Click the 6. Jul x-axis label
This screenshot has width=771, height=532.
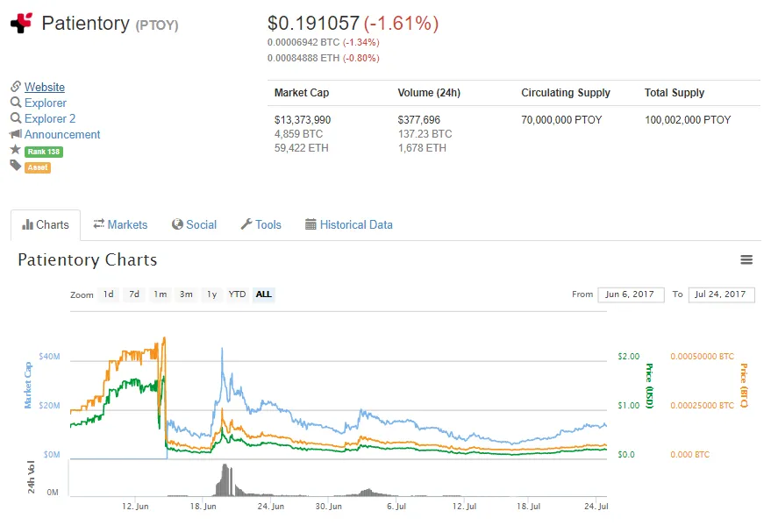(396, 507)
